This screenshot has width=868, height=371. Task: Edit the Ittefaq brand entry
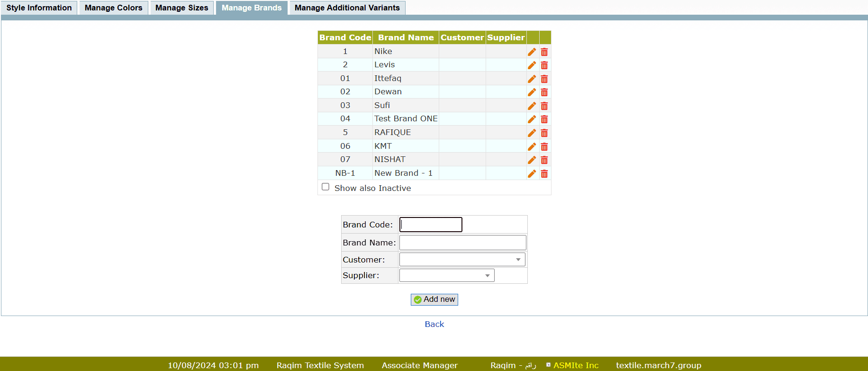point(532,79)
